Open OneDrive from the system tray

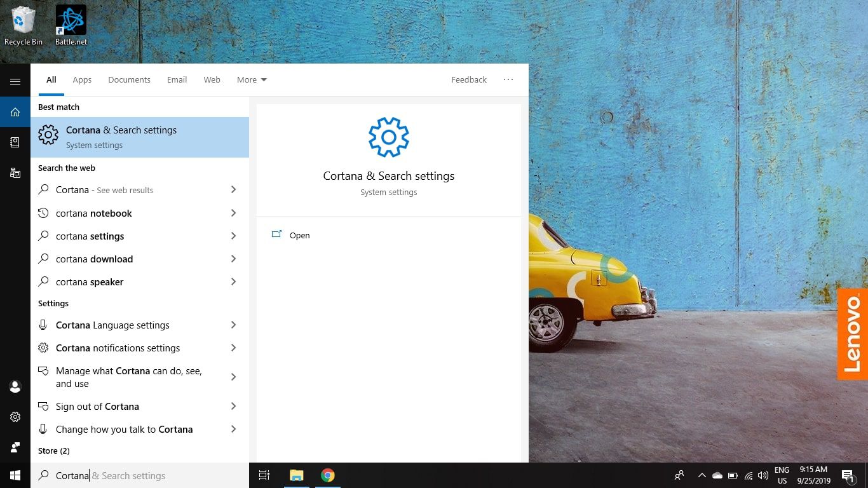point(717,475)
